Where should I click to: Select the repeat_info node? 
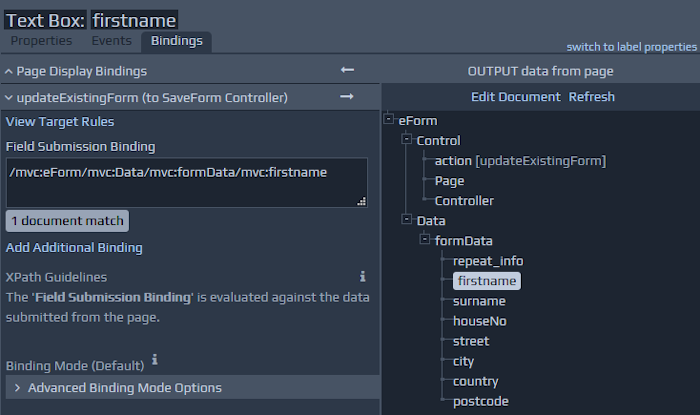pos(488,261)
